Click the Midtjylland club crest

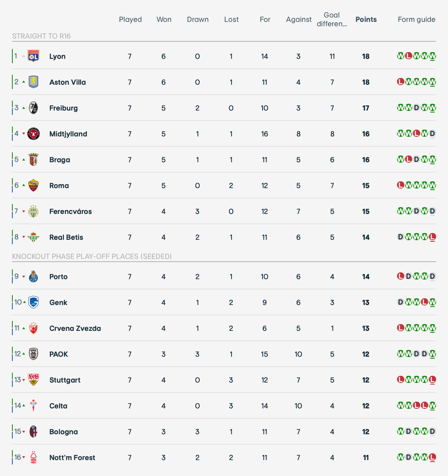[x=33, y=134]
